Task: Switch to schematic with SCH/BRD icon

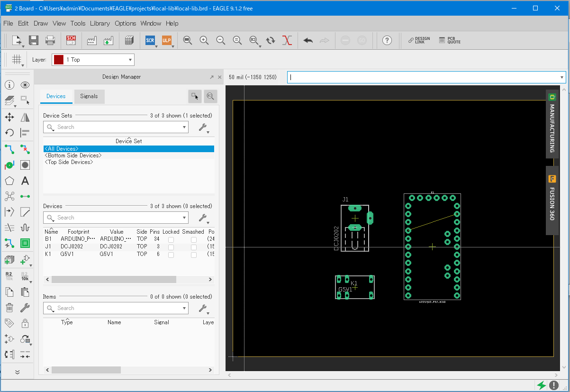Action: (x=71, y=41)
